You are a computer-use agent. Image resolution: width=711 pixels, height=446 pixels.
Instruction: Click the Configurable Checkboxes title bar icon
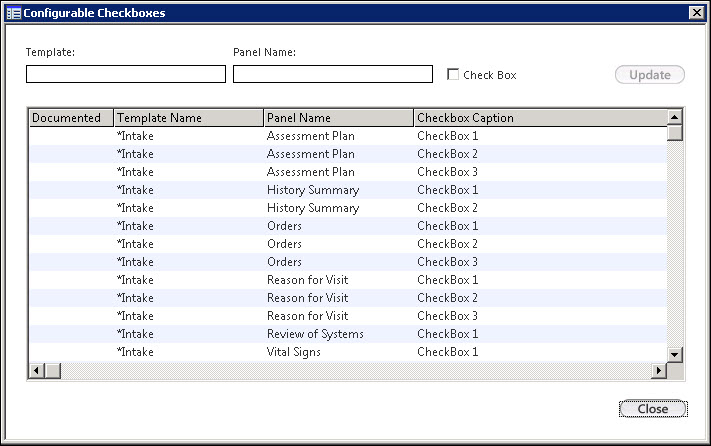(14, 13)
